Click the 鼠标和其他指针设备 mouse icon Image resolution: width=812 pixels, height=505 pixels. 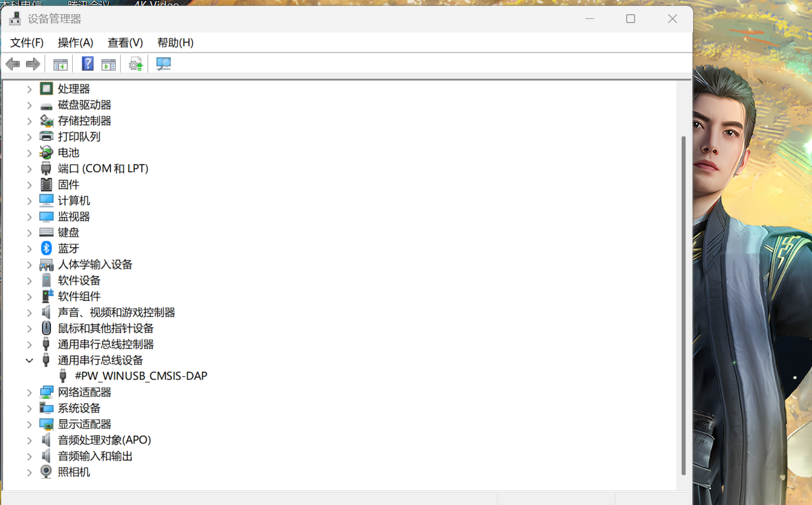tap(46, 328)
